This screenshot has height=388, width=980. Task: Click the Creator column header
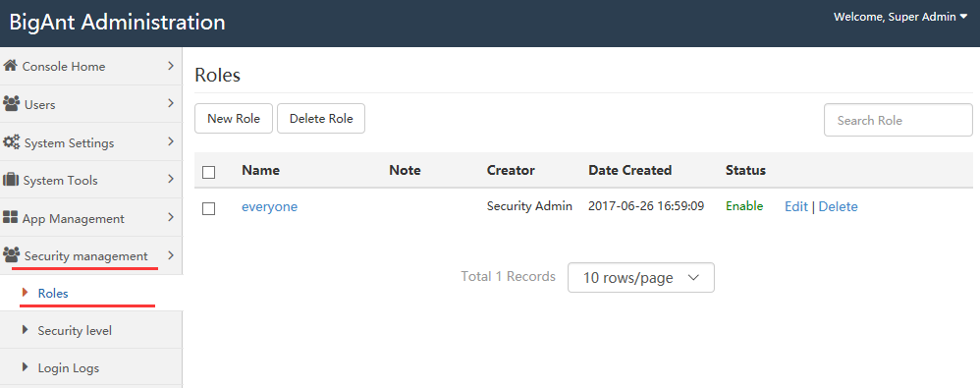point(511,170)
